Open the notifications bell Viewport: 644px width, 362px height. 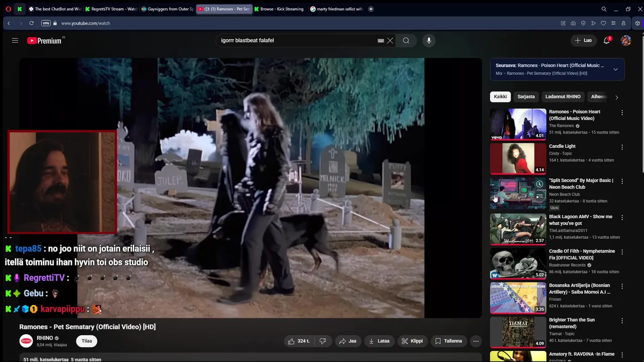[x=607, y=40]
